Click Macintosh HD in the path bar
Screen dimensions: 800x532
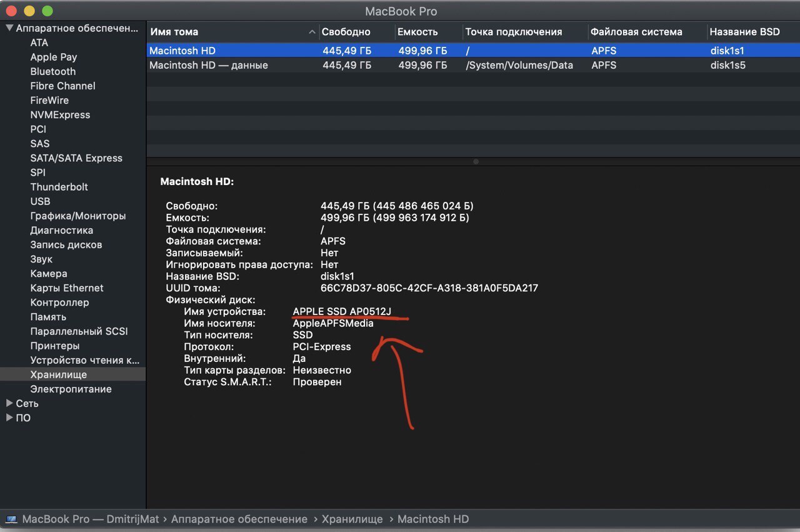pyautogui.click(x=433, y=519)
